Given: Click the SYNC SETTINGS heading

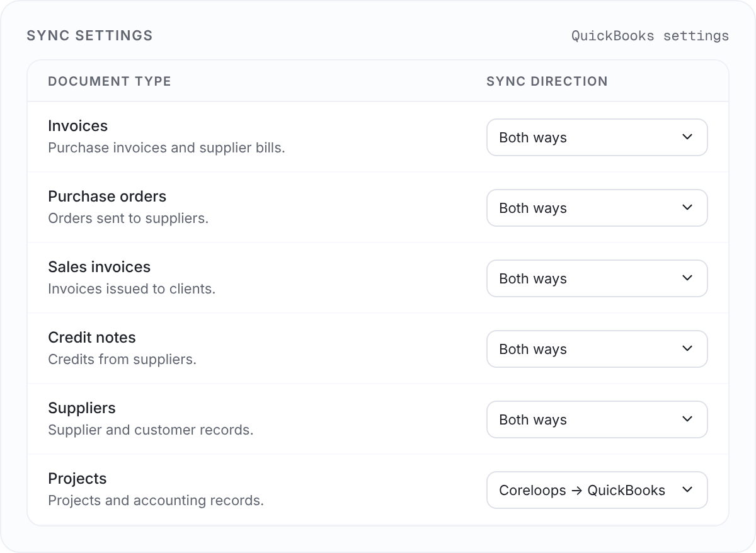Looking at the screenshot, I should pos(90,36).
